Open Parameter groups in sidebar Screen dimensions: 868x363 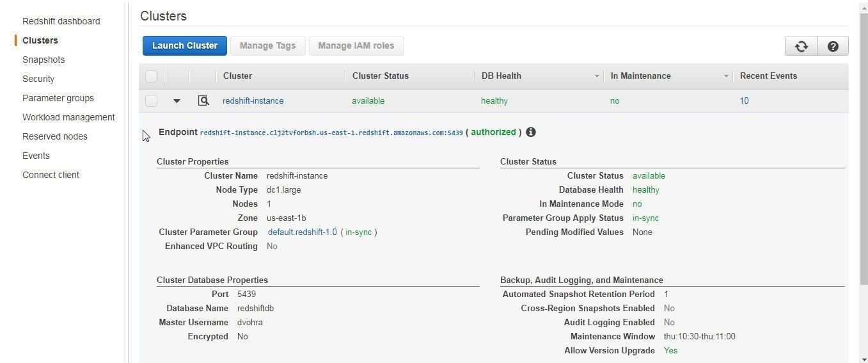(x=58, y=98)
